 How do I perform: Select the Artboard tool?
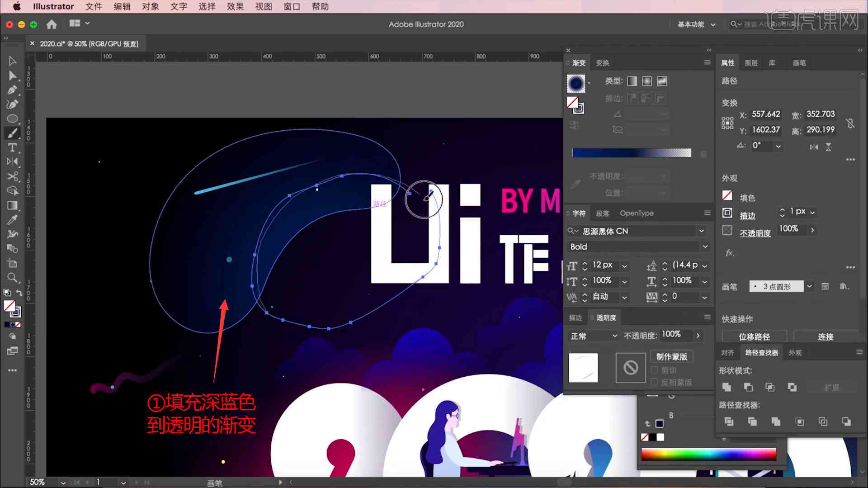coord(12,263)
